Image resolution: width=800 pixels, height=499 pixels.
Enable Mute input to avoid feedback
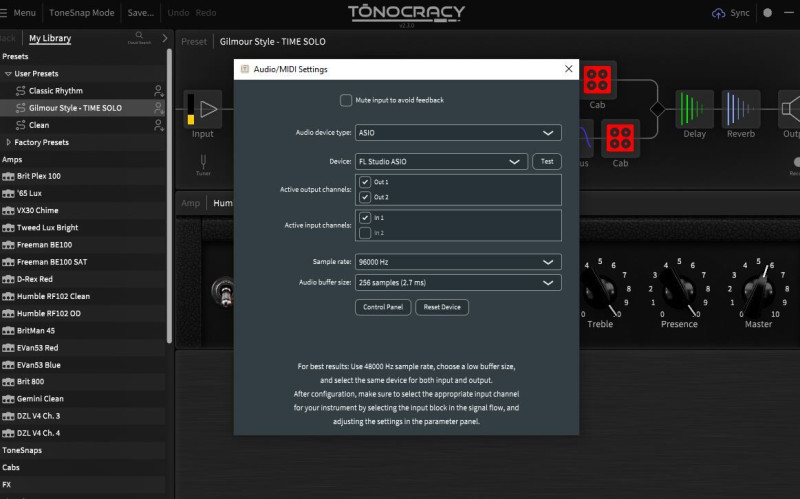coord(346,101)
